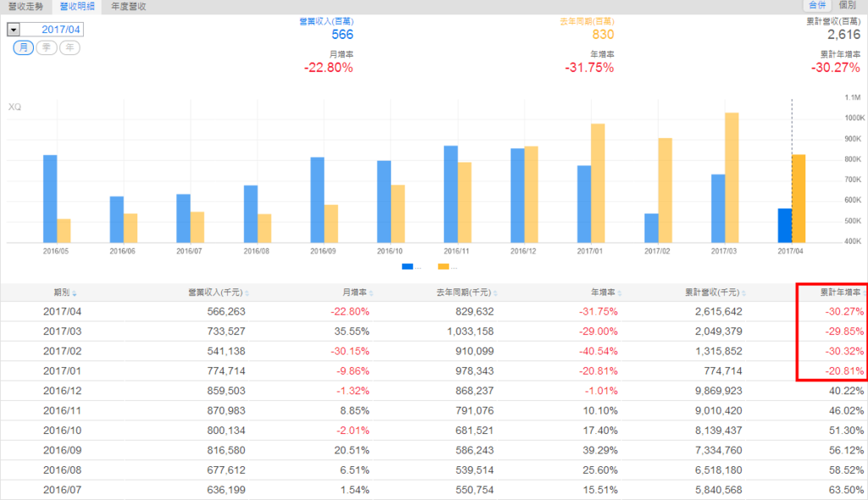The image size is (868, 500).
Task: Click the cumulative growth value -29.85%
Action: click(x=845, y=331)
